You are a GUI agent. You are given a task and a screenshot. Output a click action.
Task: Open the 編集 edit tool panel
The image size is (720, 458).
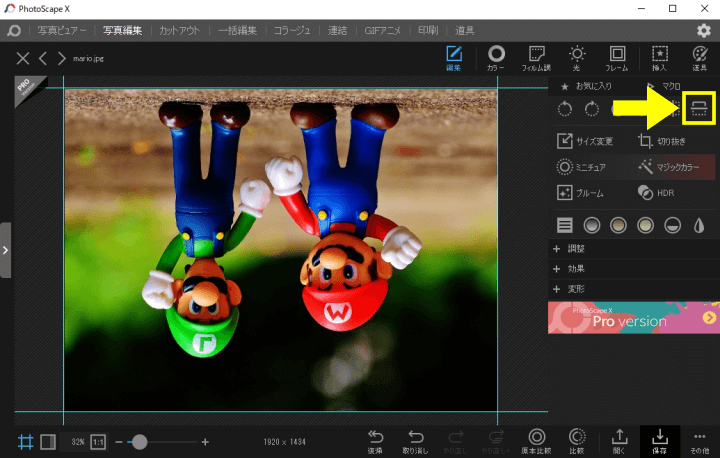click(x=454, y=58)
